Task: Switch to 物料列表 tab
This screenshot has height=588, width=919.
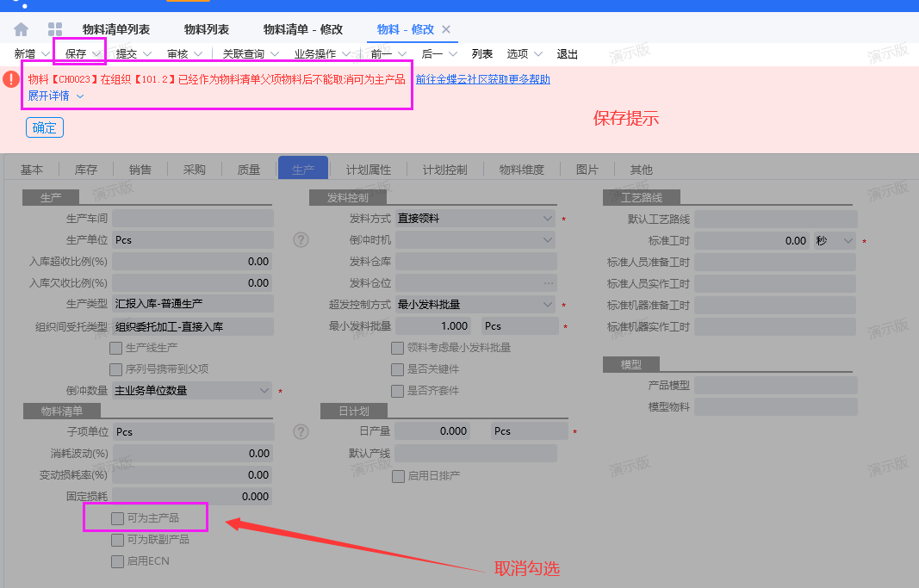Action: (x=207, y=29)
